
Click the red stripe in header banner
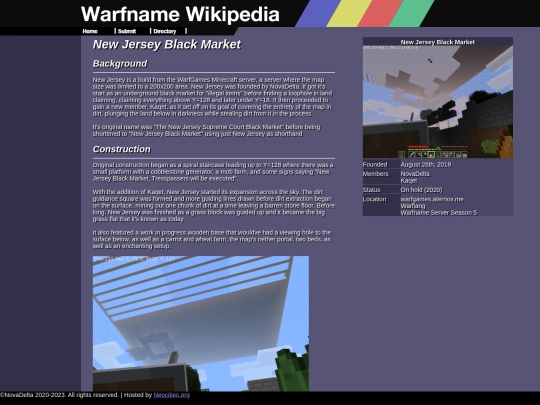(x=380, y=13)
